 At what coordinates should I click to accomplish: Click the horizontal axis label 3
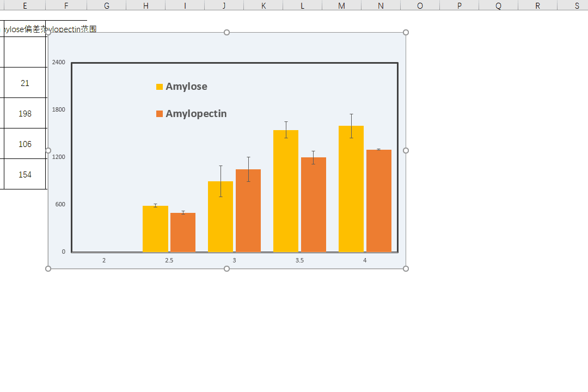coord(234,260)
